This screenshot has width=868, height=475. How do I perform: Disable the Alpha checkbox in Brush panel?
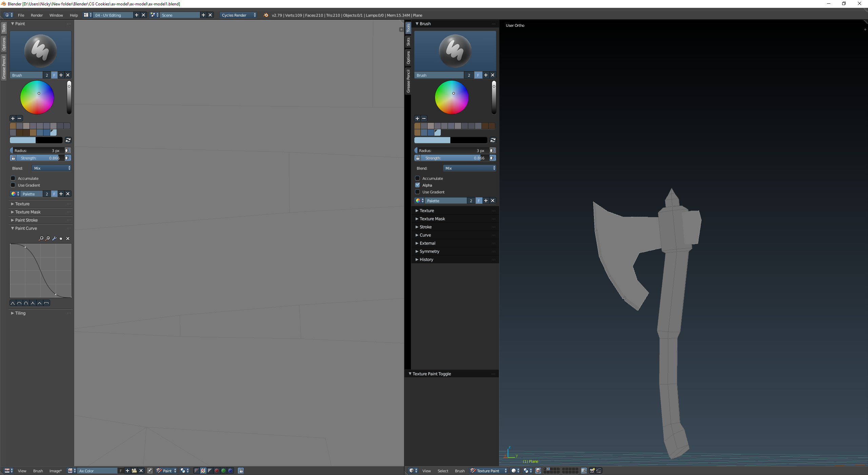point(418,185)
